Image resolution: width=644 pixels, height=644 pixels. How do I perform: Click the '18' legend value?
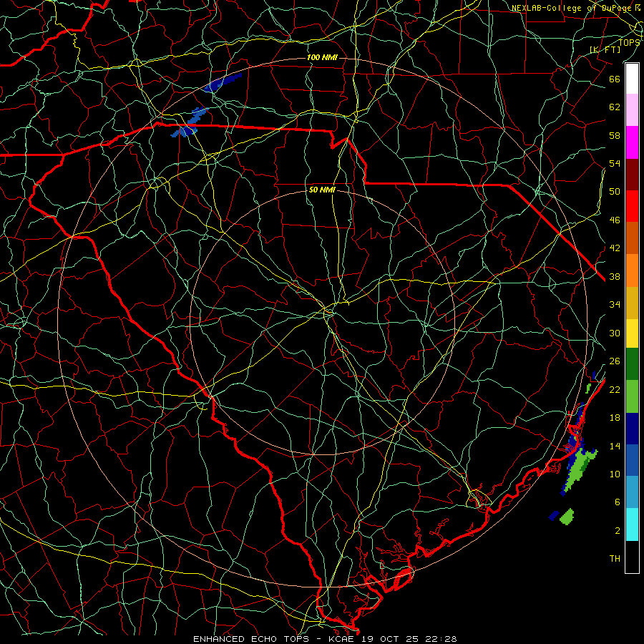615,417
